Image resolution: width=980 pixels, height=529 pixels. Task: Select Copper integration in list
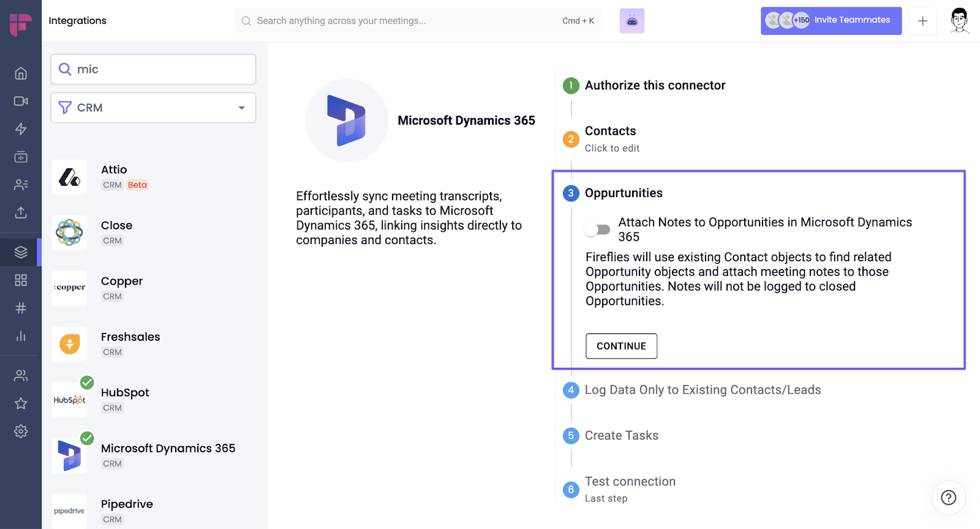[x=153, y=288]
